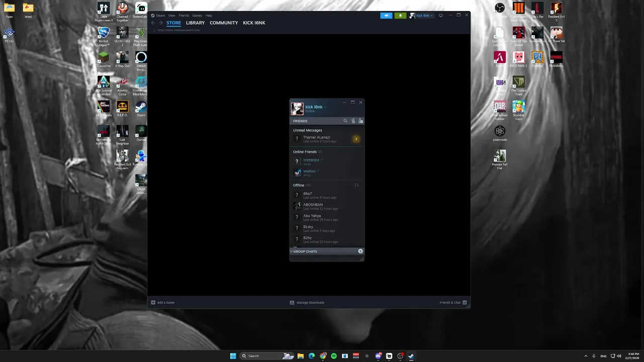Click Add a Game
Image resolution: width=644 pixels, height=362 pixels.
click(x=163, y=303)
